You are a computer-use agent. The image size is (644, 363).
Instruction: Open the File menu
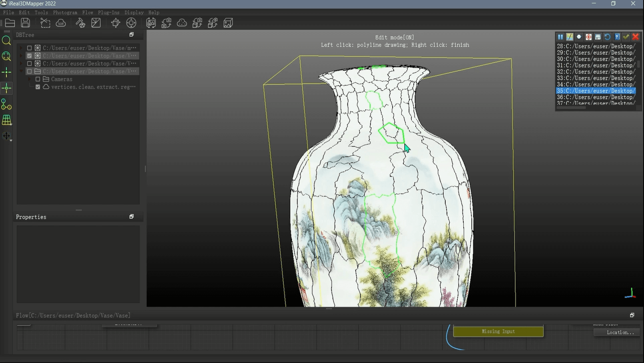8,12
